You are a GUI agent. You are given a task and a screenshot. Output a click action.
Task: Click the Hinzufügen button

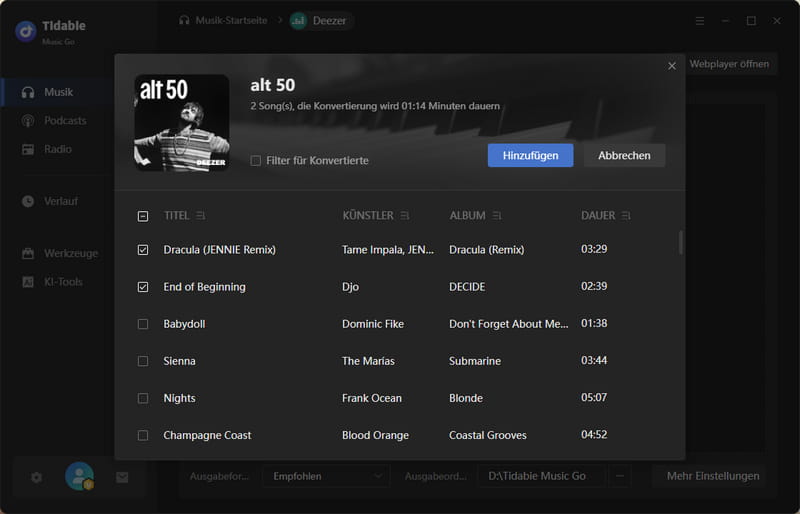(x=530, y=155)
